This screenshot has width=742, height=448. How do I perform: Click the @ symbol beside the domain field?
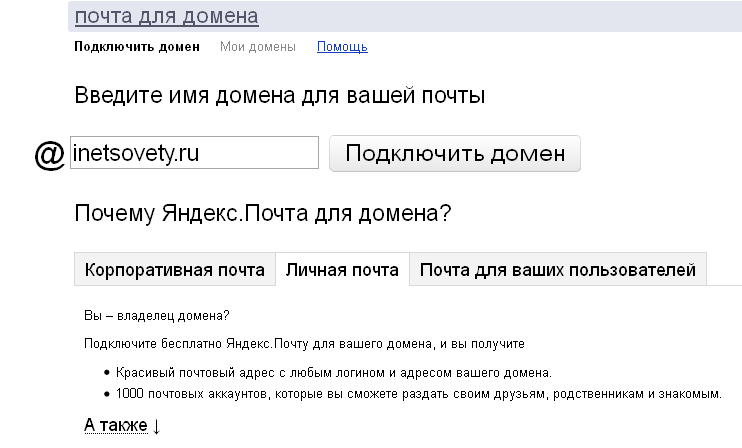tap(50, 155)
